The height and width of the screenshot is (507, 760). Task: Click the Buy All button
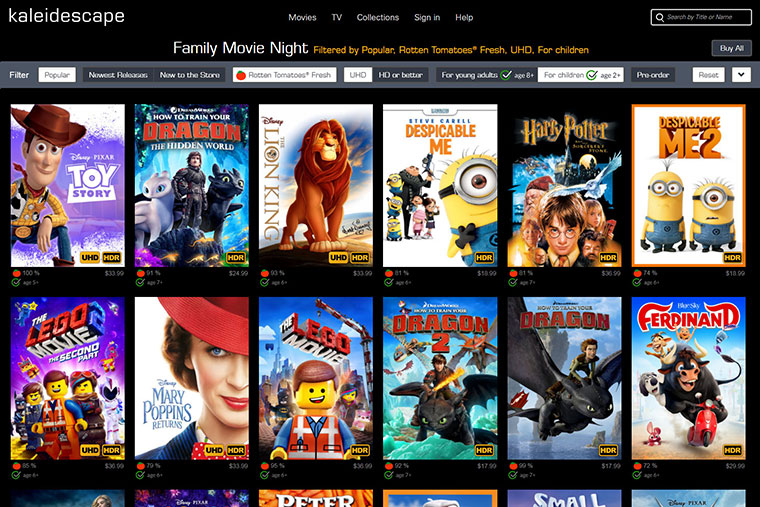[731, 48]
